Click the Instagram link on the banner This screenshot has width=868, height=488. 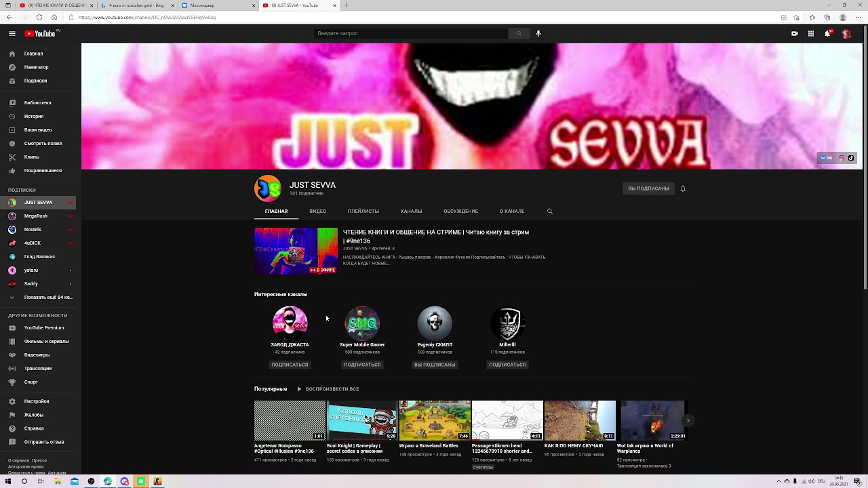coord(842,158)
